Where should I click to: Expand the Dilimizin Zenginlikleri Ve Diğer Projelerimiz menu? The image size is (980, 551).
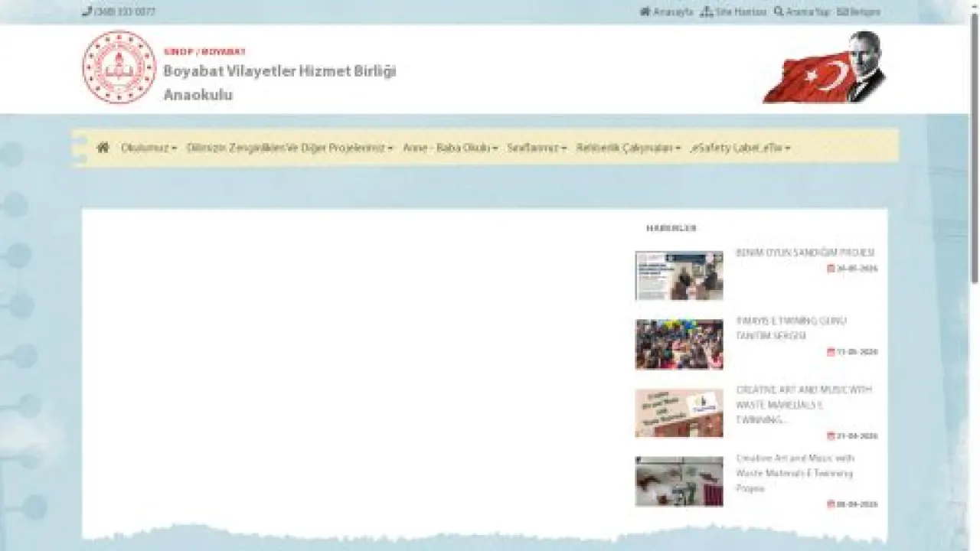290,148
